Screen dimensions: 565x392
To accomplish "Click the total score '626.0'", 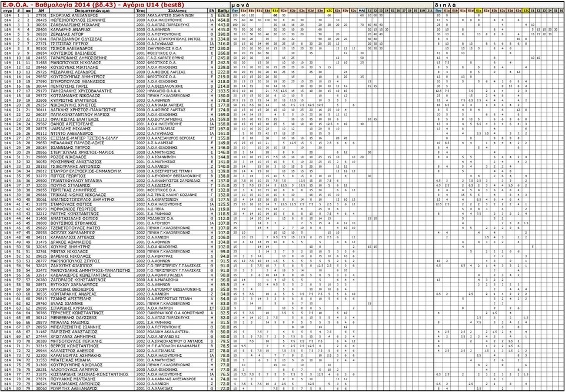I will point(223,16).
